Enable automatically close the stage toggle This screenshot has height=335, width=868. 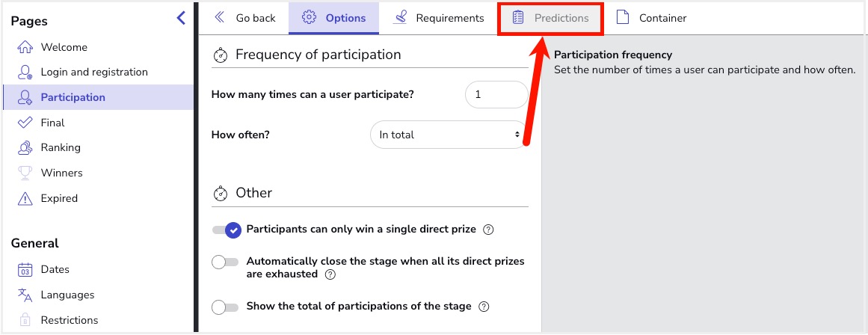coord(225,262)
